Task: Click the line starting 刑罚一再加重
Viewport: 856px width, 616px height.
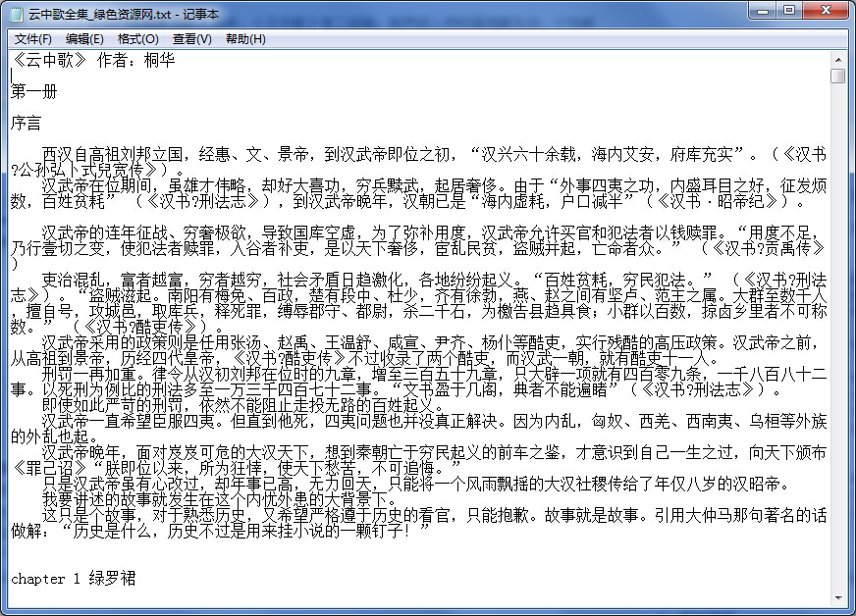Action: pyautogui.click(x=434, y=375)
